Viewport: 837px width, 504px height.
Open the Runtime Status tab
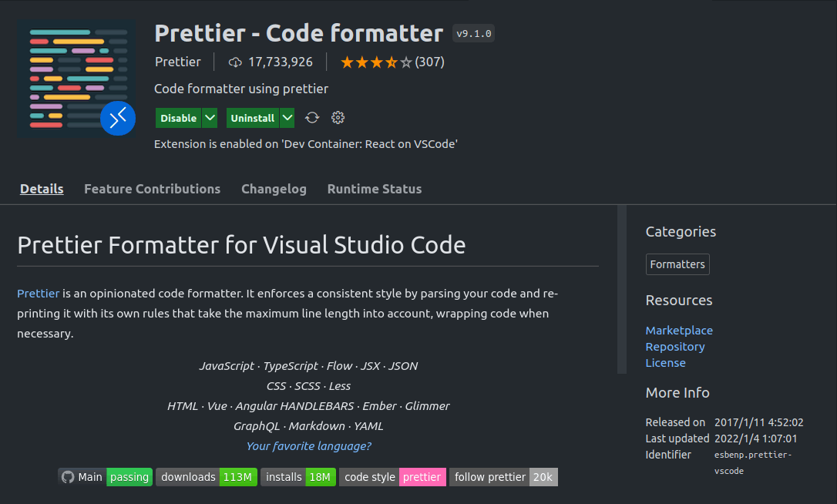coord(375,189)
